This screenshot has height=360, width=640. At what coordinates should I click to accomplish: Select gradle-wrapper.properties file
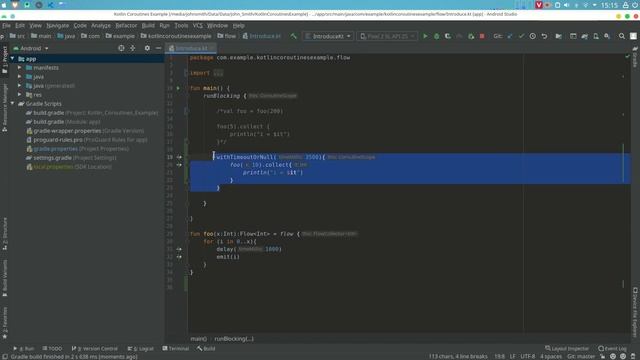click(x=85, y=131)
